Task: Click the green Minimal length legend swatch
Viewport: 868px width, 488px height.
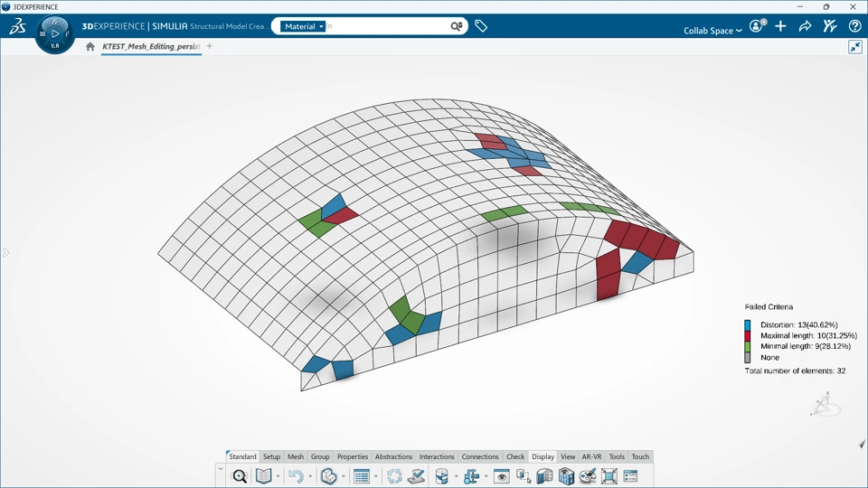Action: pyautogui.click(x=748, y=346)
